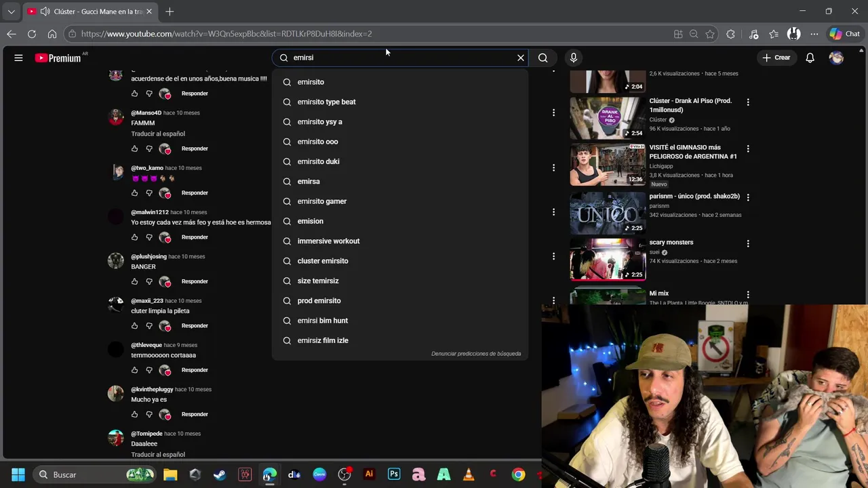Choose 'emirsito gamer' suggestion
Viewport: 868px width, 488px height.
pos(400,201)
